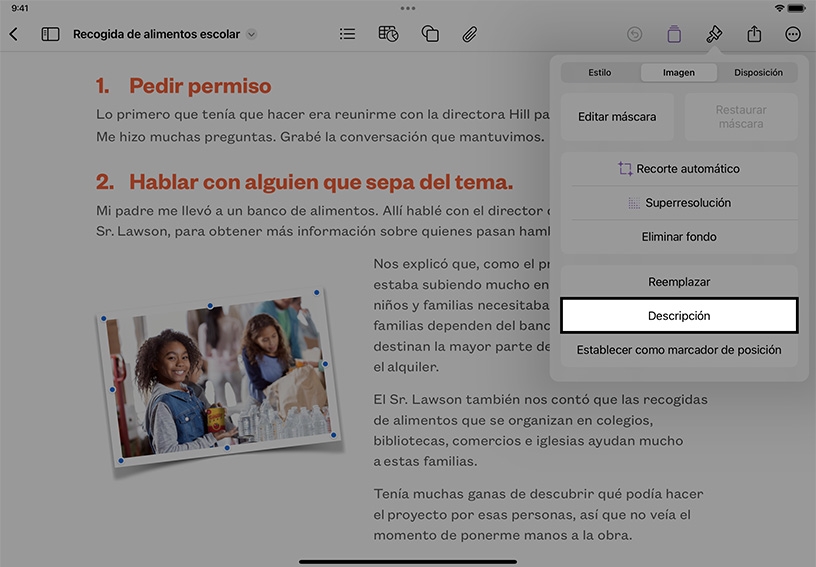816x567 pixels.
Task: Tap the format paintbrush icon
Action: tap(714, 34)
